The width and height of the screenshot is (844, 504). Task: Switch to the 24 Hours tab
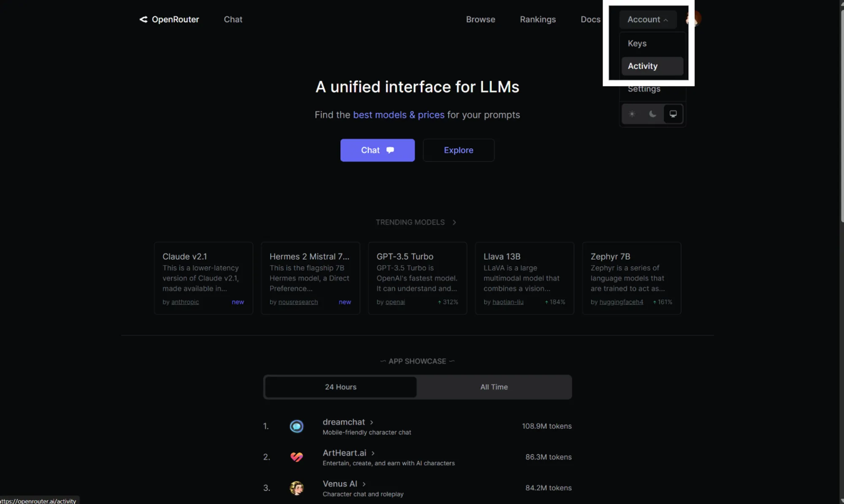pyautogui.click(x=341, y=387)
